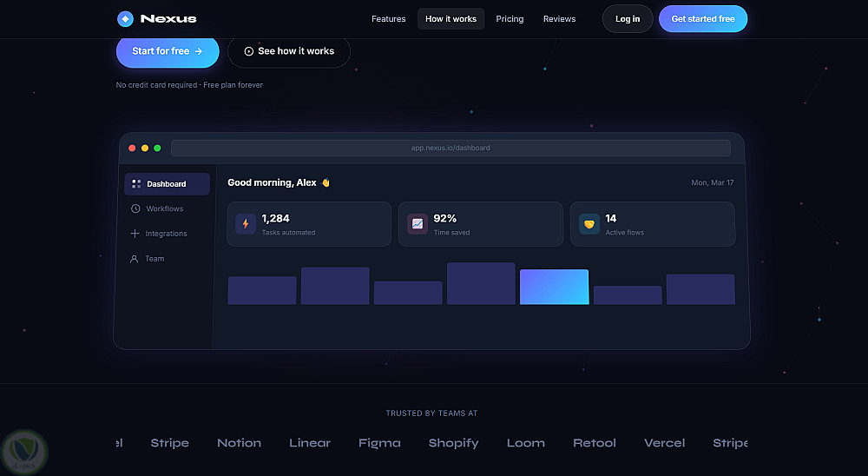Click the chart icon beside 92%

[x=418, y=224]
